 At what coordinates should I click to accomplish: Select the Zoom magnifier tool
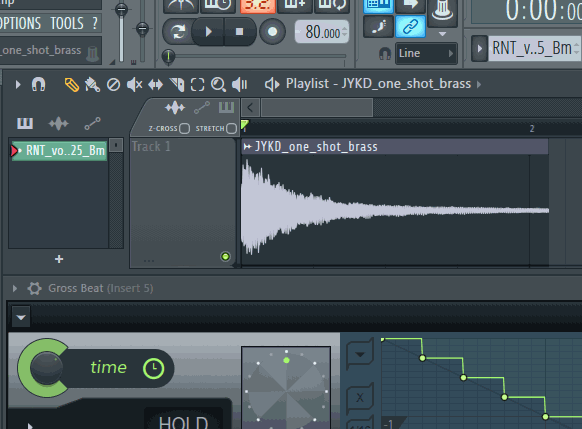[218, 85]
